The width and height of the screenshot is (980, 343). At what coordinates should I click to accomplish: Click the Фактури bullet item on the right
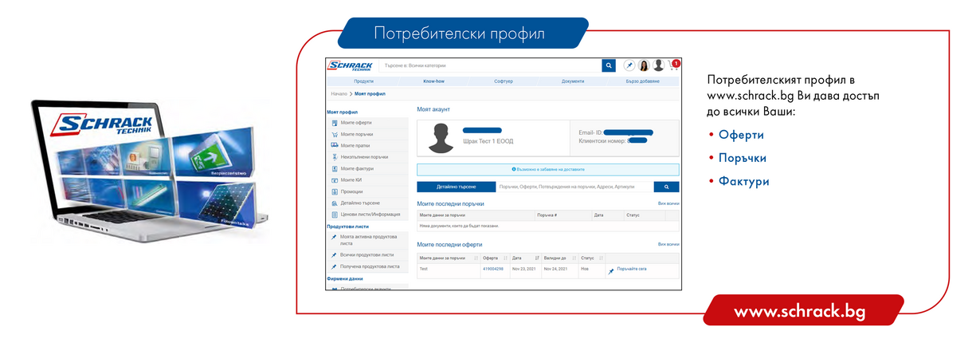pyautogui.click(x=744, y=181)
